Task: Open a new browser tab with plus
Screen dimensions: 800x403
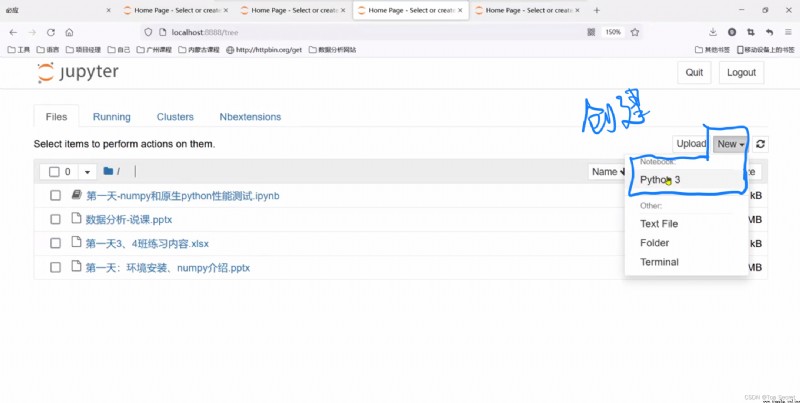Action: click(596, 10)
